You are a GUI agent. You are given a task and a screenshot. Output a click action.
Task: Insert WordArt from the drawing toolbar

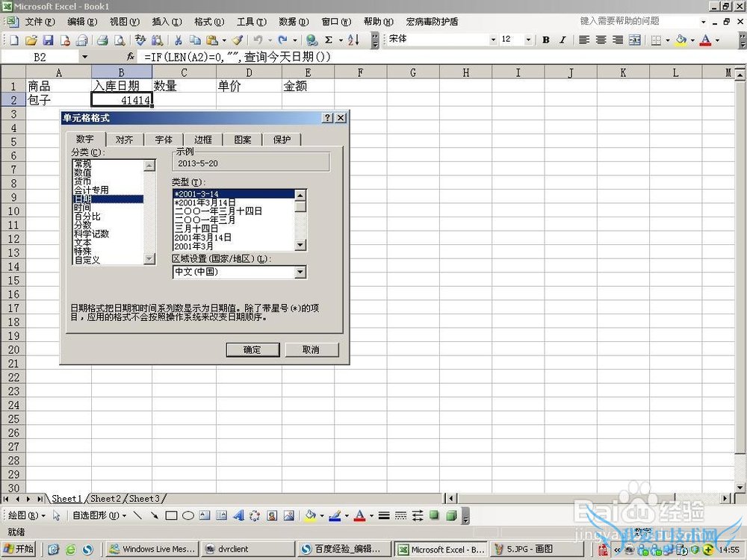238,515
